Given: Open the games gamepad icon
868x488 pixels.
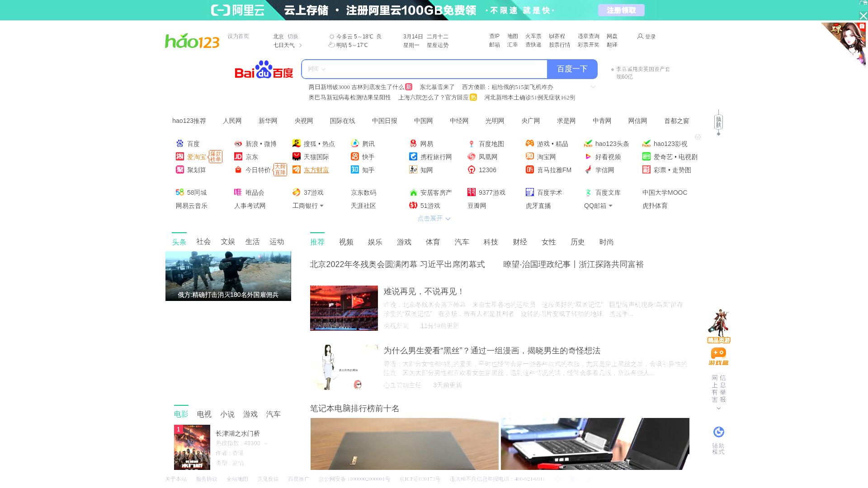Looking at the screenshot, I should point(530,144).
